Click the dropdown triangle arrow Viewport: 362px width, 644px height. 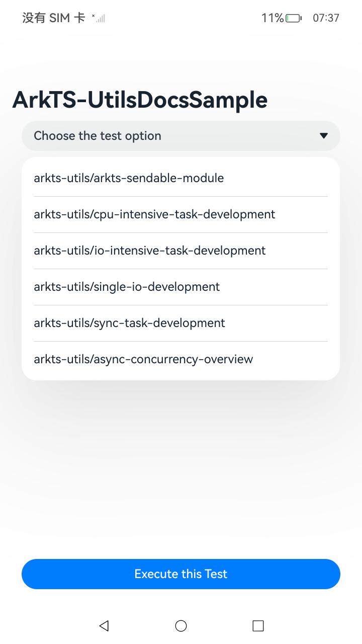click(x=324, y=136)
